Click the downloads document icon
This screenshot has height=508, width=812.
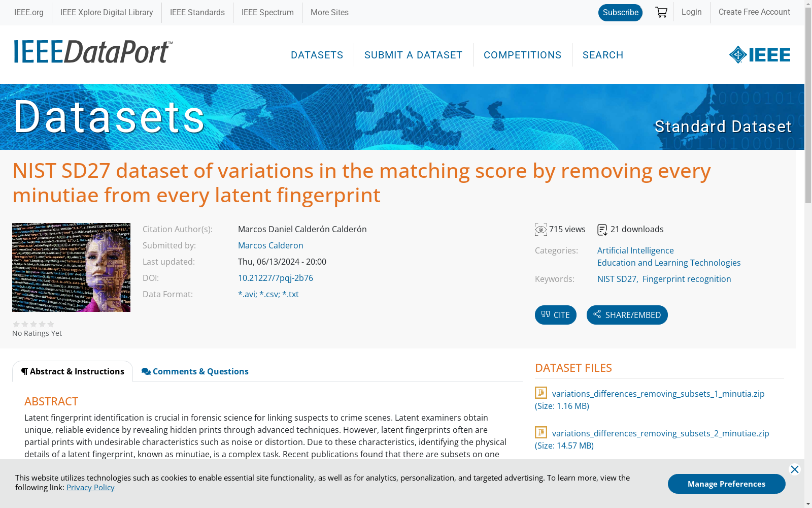tap(602, 230)
